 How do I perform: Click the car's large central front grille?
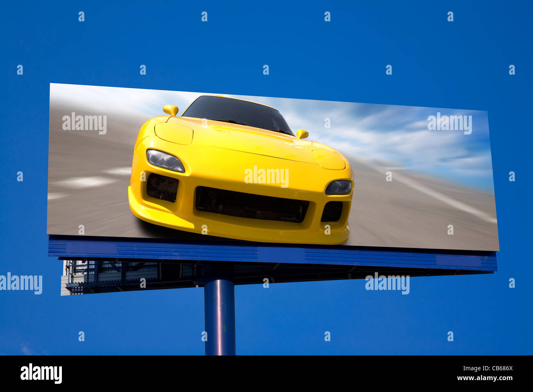tap(251, 205)
